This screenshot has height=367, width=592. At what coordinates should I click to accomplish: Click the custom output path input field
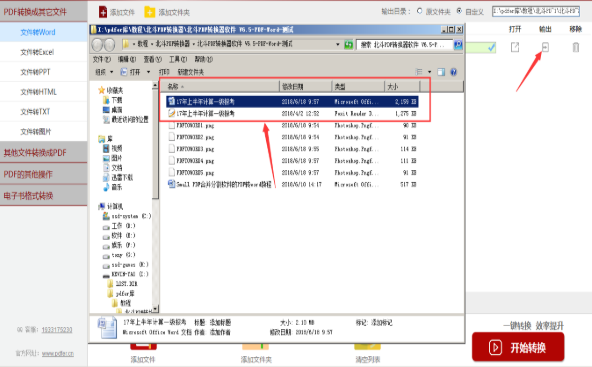(536, 11)
